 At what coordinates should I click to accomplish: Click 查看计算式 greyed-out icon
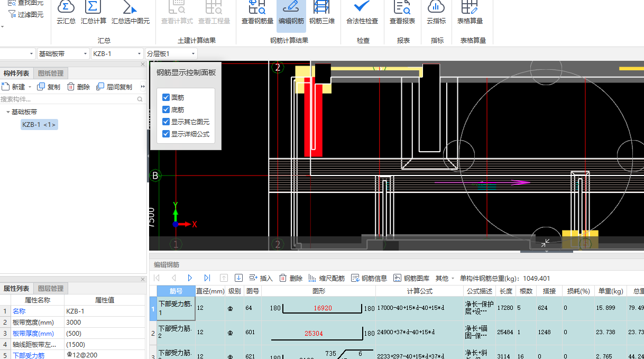click(177, 13)
